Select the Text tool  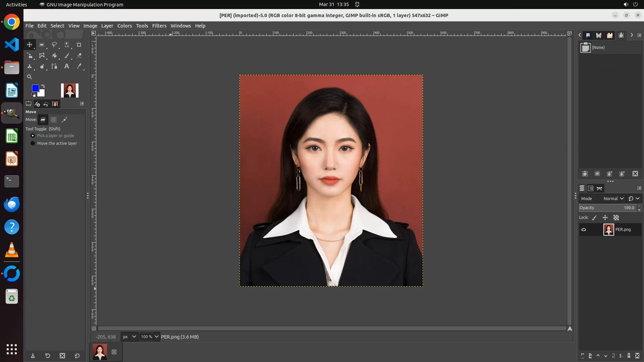click(66, 66)
